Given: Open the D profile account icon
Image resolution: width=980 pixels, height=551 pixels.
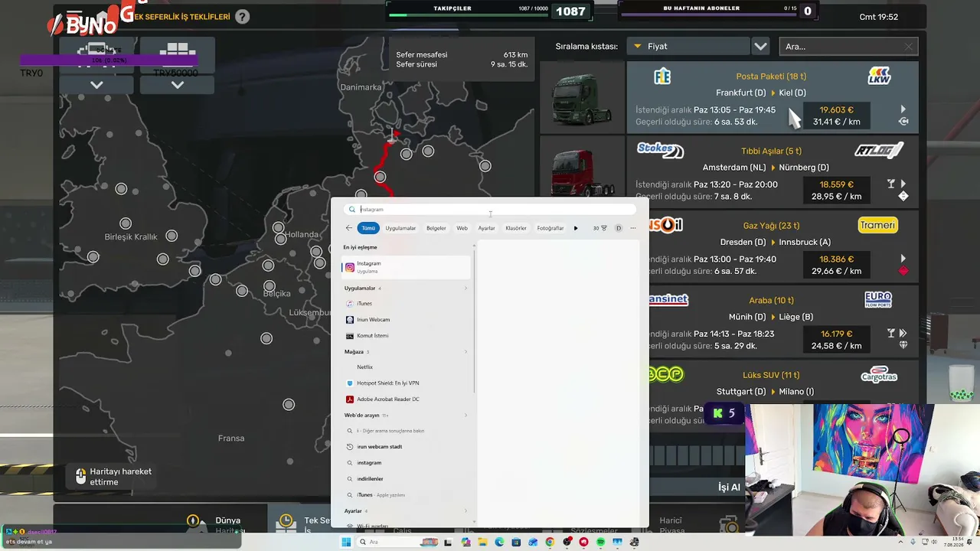Looking at the screenshot, I should click(619, 228).
